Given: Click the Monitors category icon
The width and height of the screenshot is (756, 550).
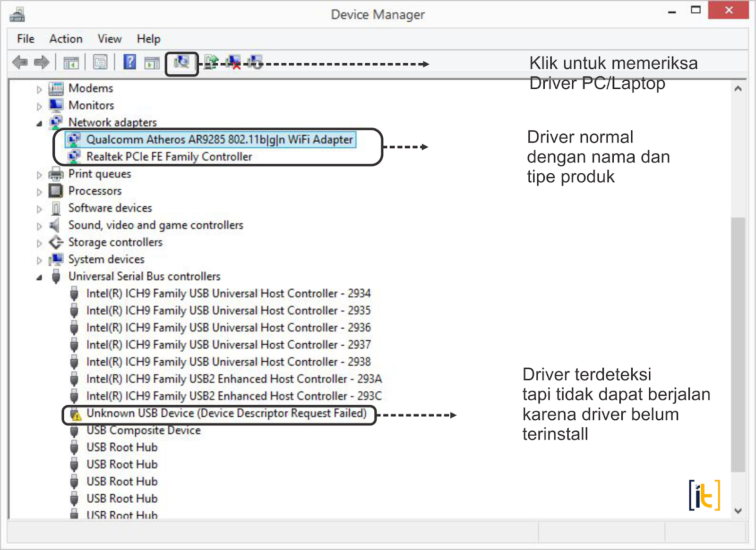Looking at the screenshot, I should pyautogui.click(x=56, y=105).
